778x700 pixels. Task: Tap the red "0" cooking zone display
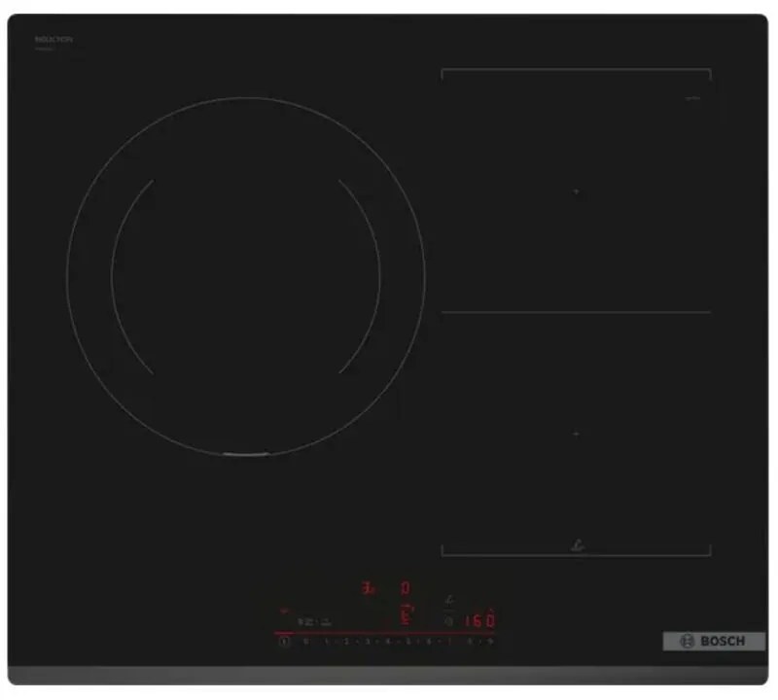406,588
